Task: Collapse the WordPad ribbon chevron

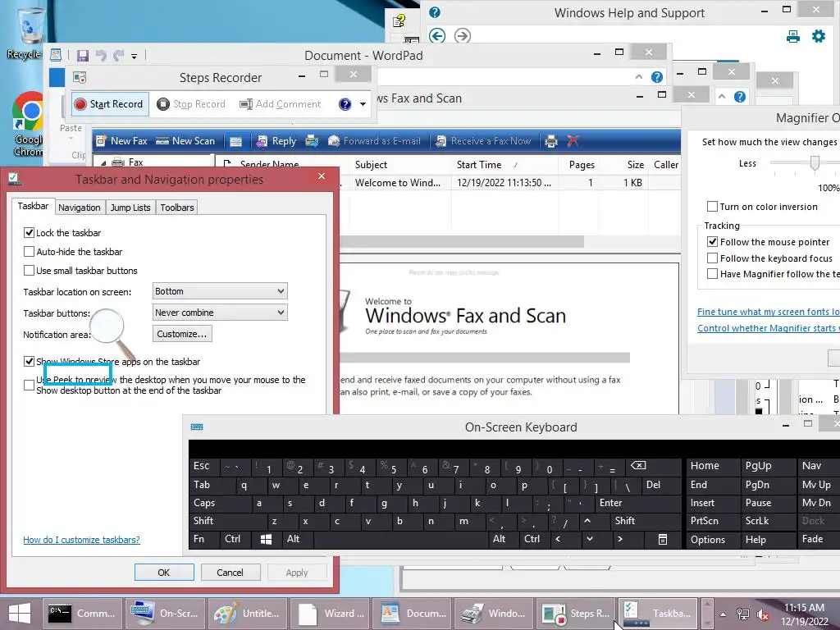Action: coord(638,77)
